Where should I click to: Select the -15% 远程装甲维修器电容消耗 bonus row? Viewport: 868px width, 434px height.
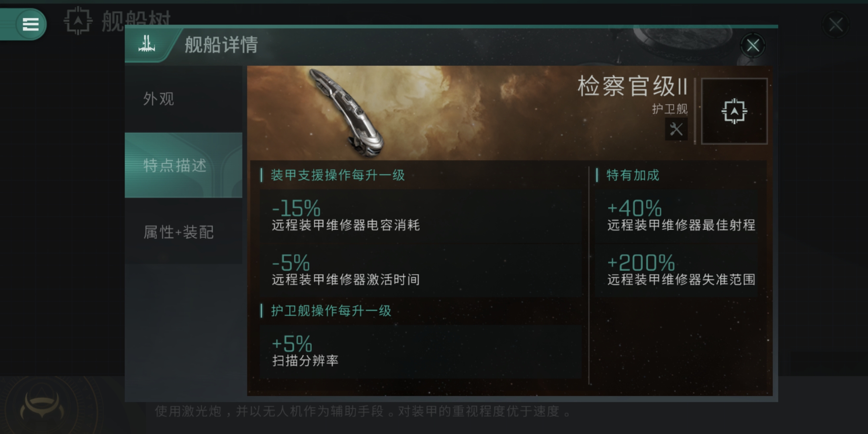[420, 216]
